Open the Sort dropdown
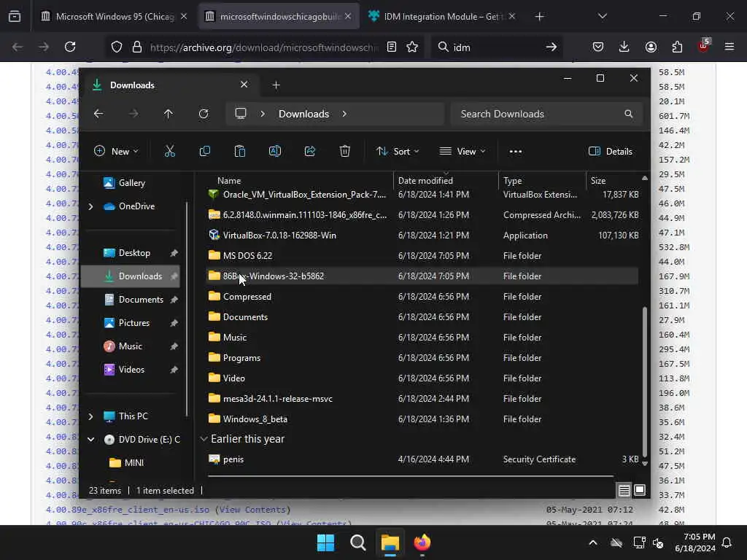 pyautogui.click(x=398, y=152)
